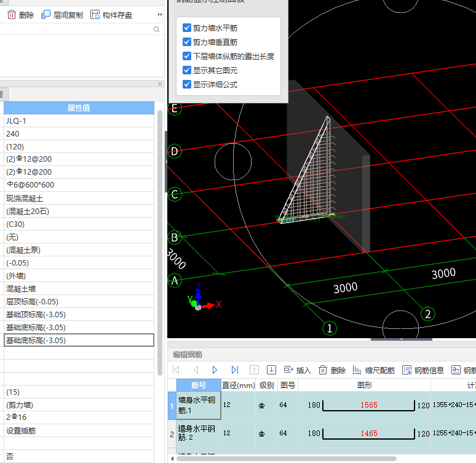Select the thickness value 240

point(79,134)
